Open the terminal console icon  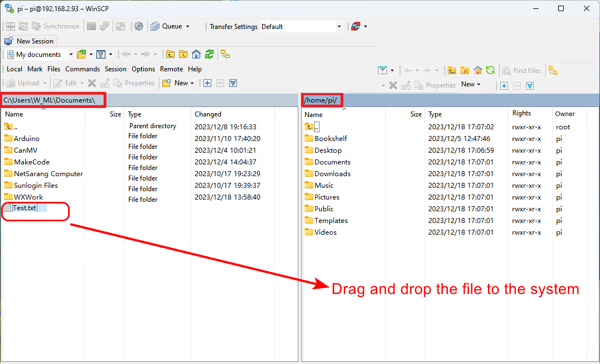pos(91,26)
